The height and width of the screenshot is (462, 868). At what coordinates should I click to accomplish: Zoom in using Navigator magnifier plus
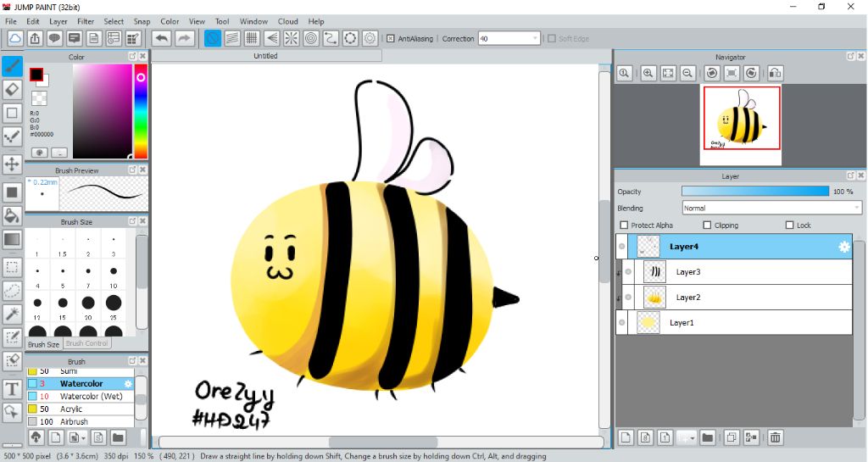tap(648, 74)
